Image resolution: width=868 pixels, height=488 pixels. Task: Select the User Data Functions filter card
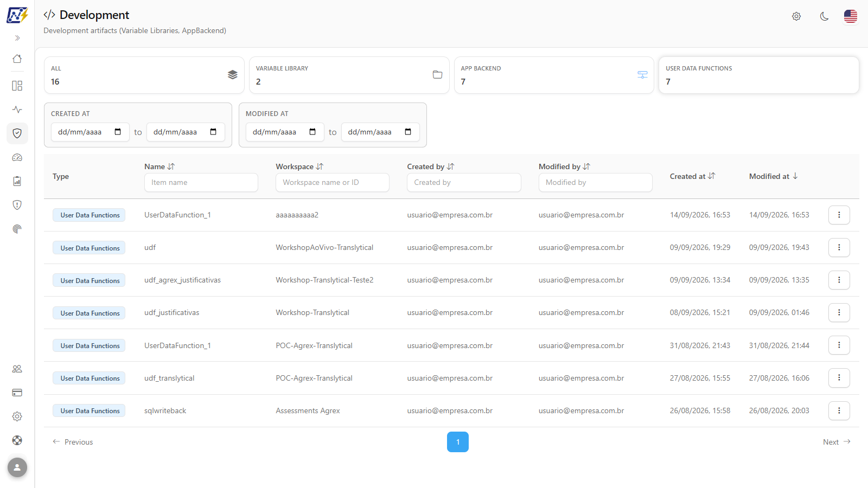(759, 75)
